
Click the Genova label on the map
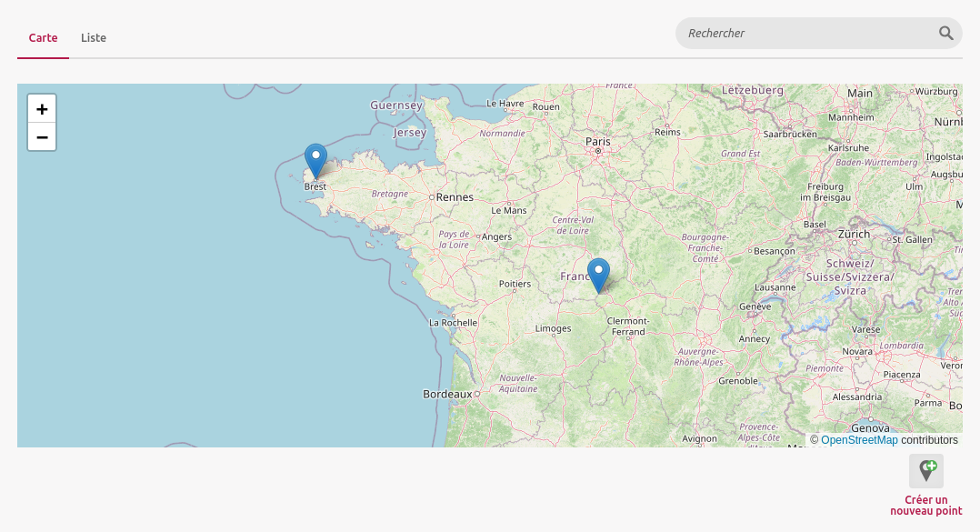point(870,428)
